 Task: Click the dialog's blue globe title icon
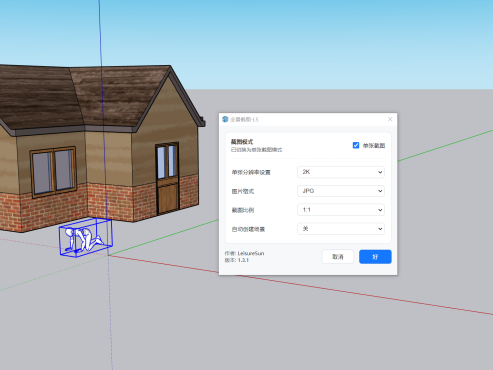tap(225, 119)
